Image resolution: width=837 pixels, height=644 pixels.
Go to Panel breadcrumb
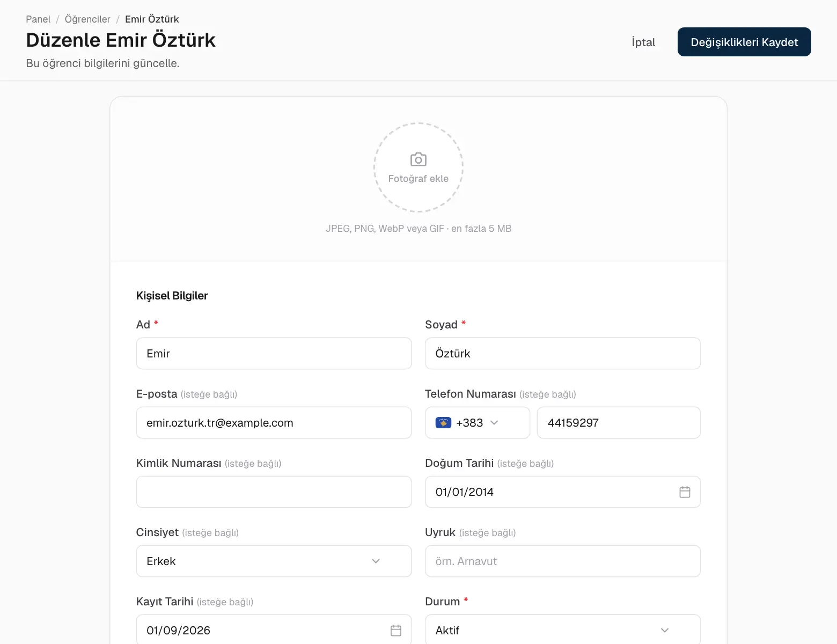click(38, 19)
